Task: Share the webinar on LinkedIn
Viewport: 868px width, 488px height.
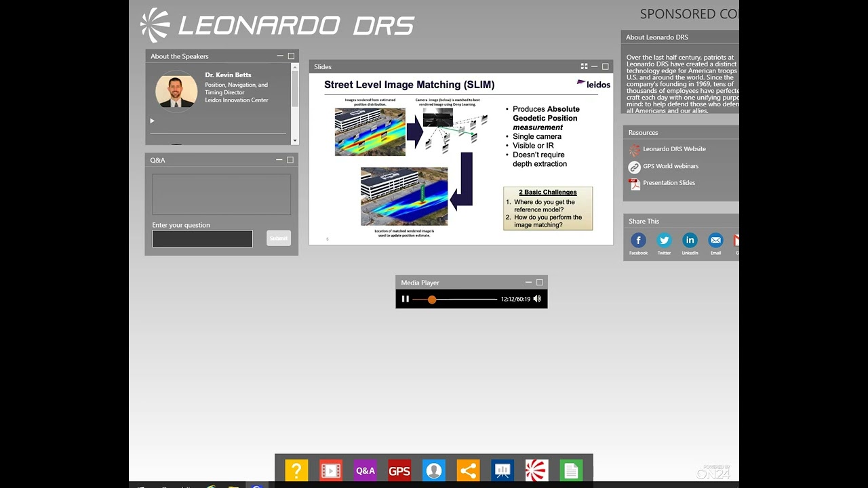Action: pyautogui.click(x=690, y=240)
